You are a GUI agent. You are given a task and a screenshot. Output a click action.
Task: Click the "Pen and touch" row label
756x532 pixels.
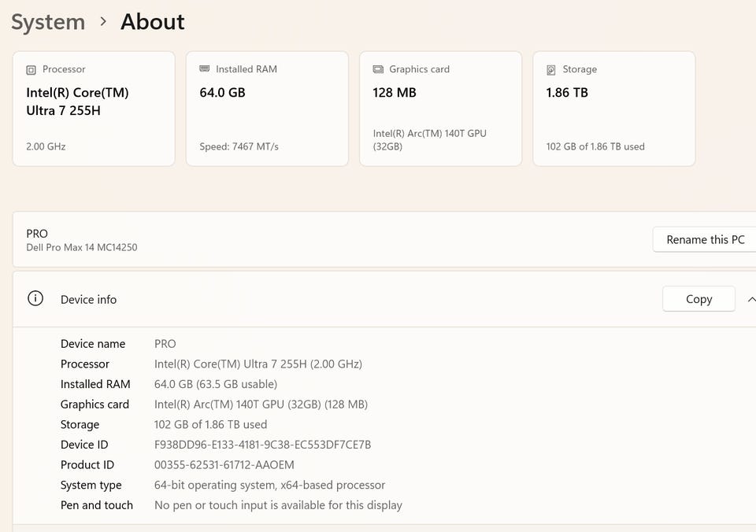tap(97, 505)
